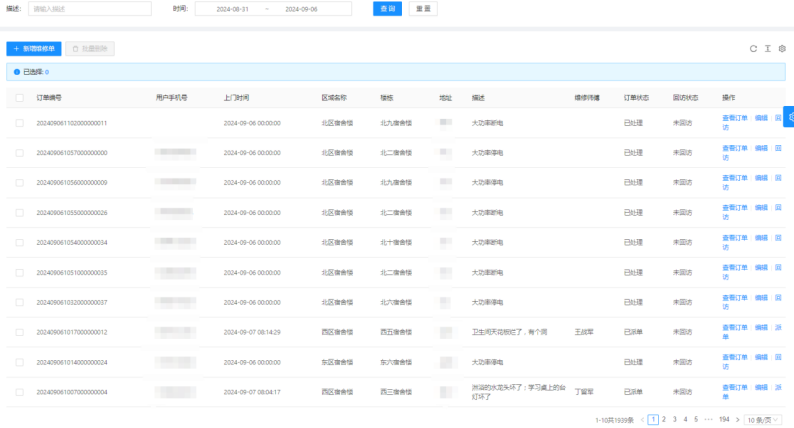Open the column settings gear icon
This screenshot has height=428, width=794.
(782, 48)
